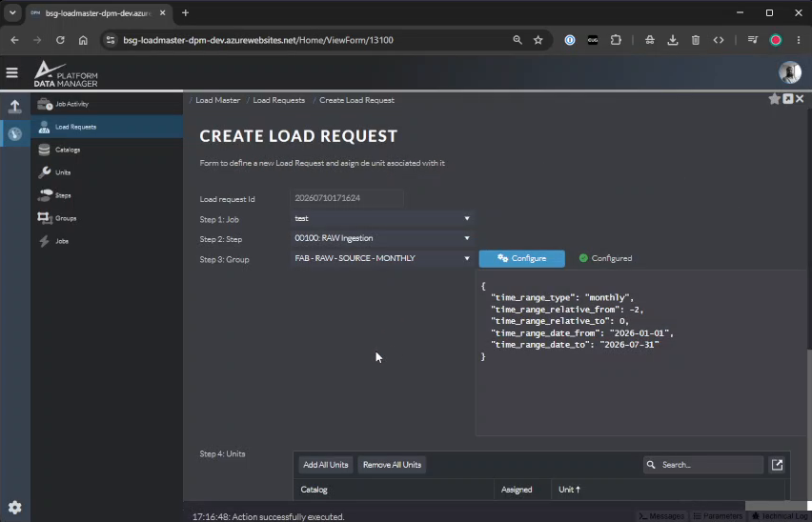812x522 pixels.
Task: Click the search magnifier icon in units grid
Action: (651, 465)
